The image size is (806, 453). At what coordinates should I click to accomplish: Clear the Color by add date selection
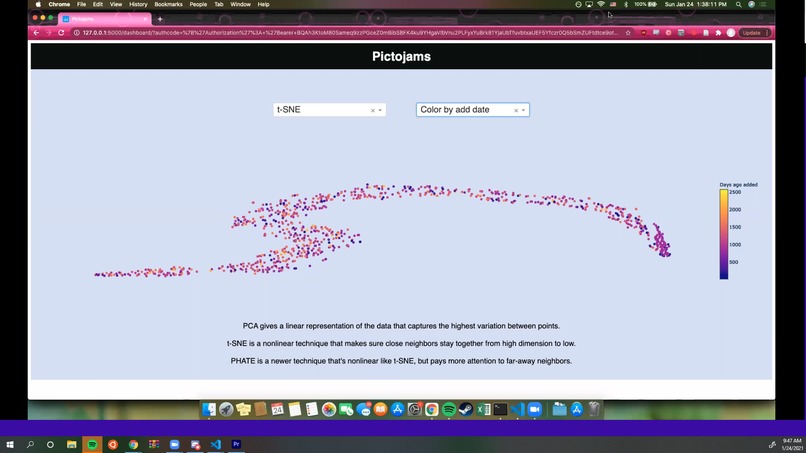pyautogui.click(x=516, y=110)
